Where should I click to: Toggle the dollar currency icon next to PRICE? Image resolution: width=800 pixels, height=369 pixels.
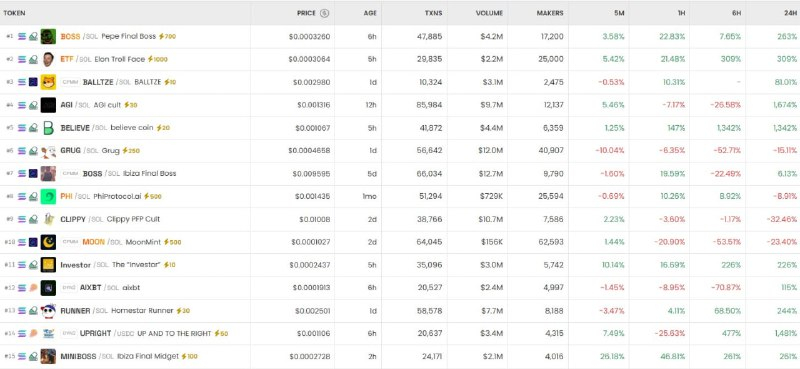tap(324, 13)
